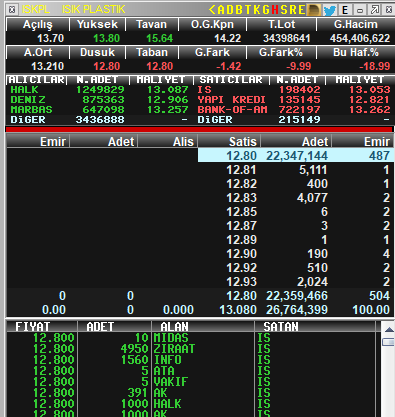Click total ask quantity 22,359,466
395x417 pixels.
point(297,296)
